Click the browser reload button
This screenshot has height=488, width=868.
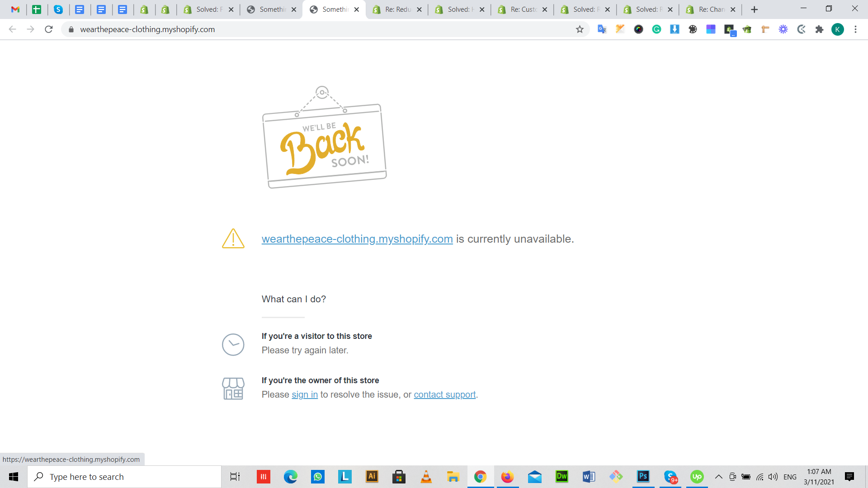click(49, 29)
